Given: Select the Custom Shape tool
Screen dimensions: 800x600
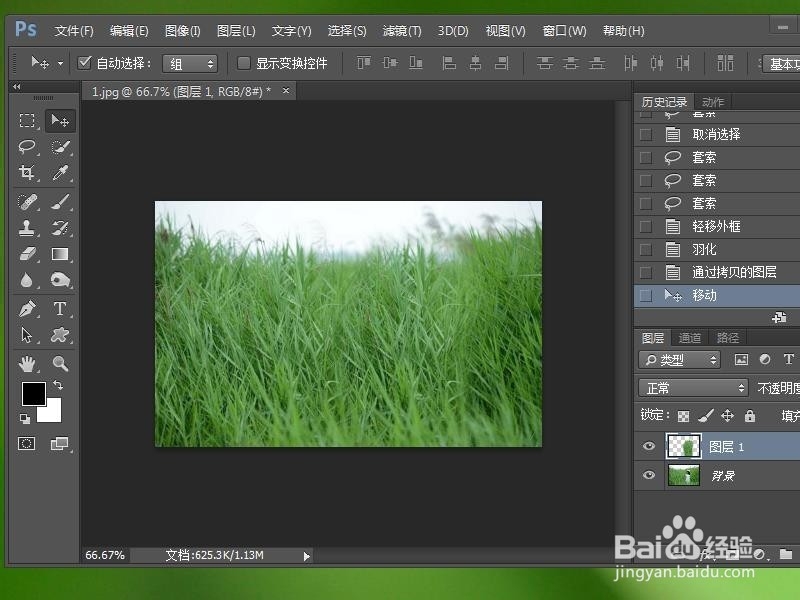Looking at the screenshot, I should 60,335.
